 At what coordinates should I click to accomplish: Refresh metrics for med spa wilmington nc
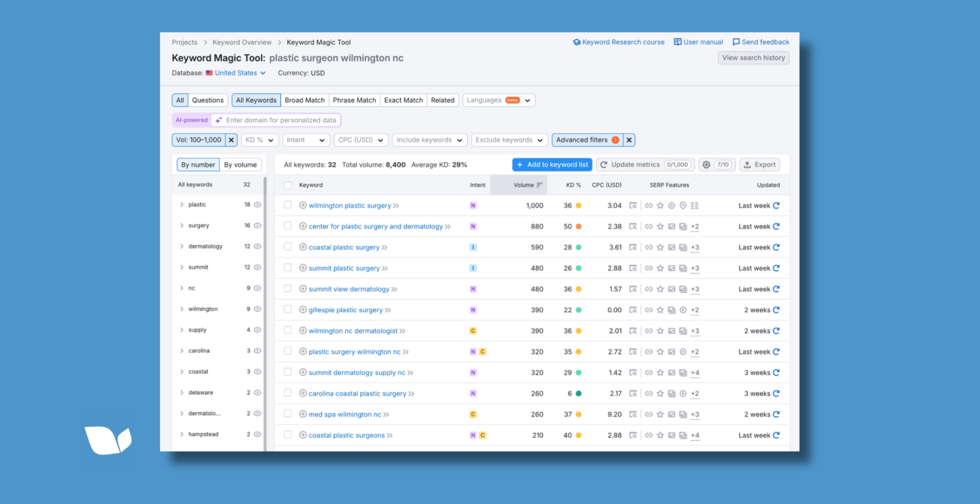click(x=776, y=414)
